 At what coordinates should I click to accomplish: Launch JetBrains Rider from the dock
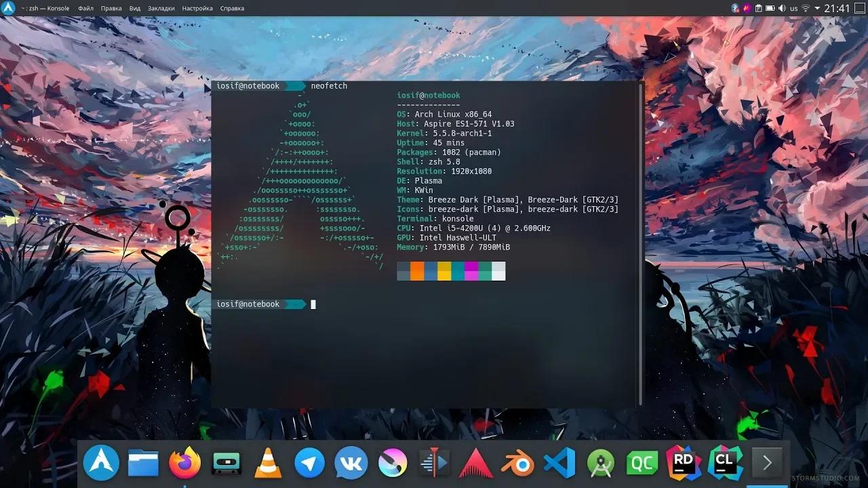[x=683, y=463]
